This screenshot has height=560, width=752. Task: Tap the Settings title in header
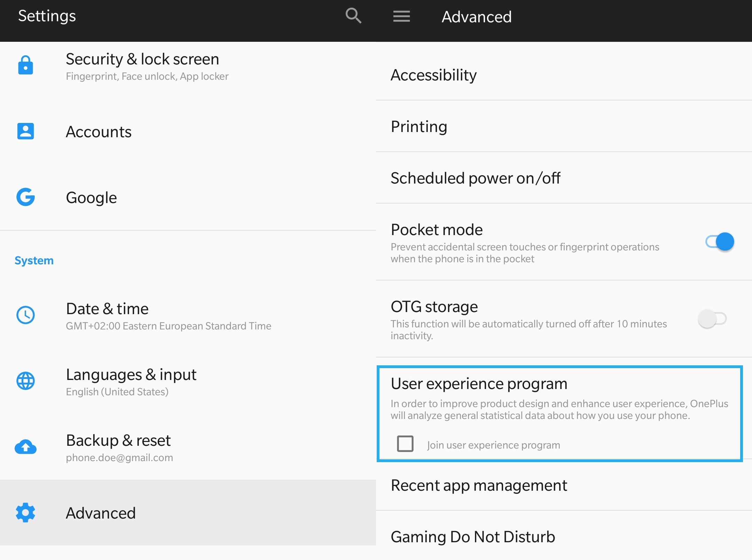[x=47, y=16]
